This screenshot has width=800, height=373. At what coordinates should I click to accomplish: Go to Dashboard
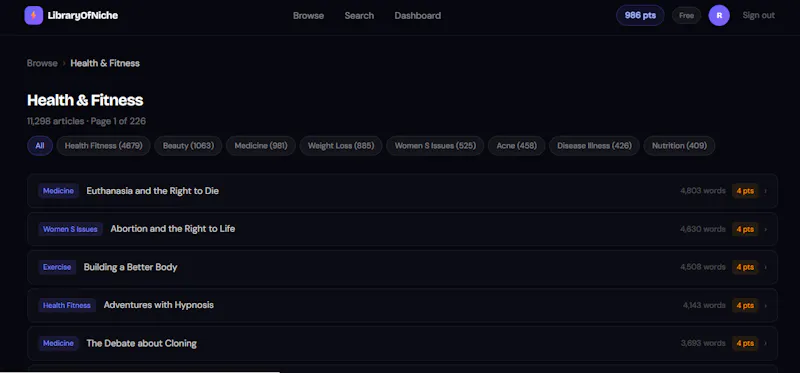pyautogui.click(x=417, y=15)
